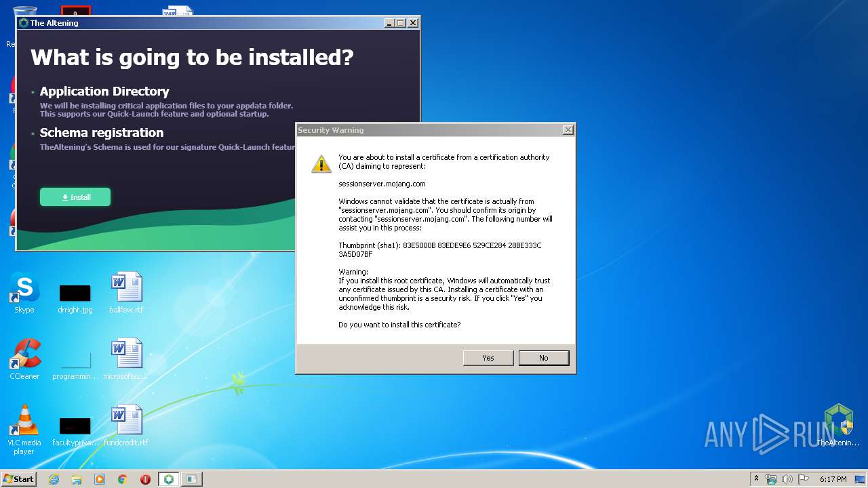The height and width of the screenshot is (488, 868).
Task: Open the Skype desktop shortcut
Action: tap(24, 292)
